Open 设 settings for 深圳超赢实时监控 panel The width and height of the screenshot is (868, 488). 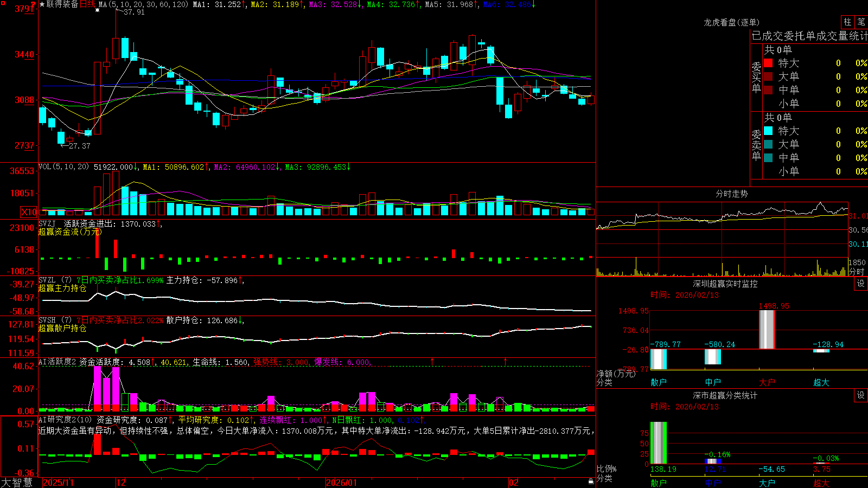pyautogui.click(x=861, y=284)
